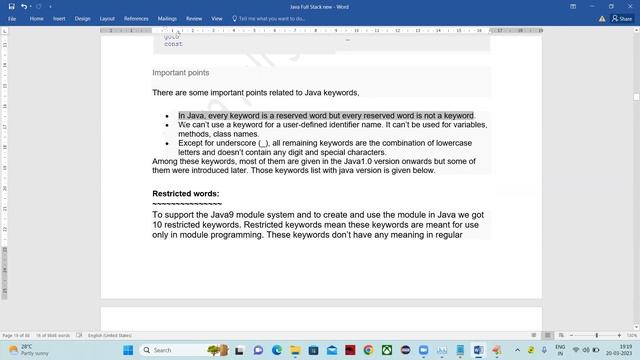Open the Mail app on the taskbar

click(332, 350)
